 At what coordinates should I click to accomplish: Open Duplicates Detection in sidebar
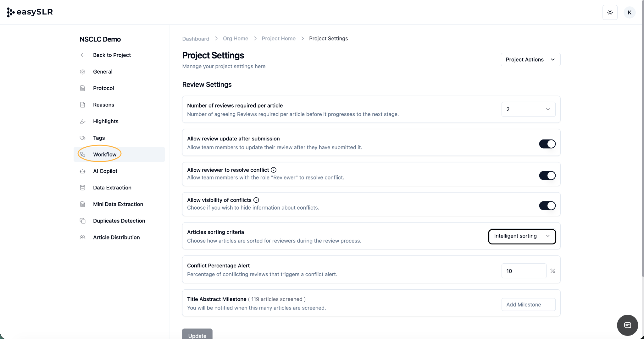pyautogui.click(x=119, y=221)
